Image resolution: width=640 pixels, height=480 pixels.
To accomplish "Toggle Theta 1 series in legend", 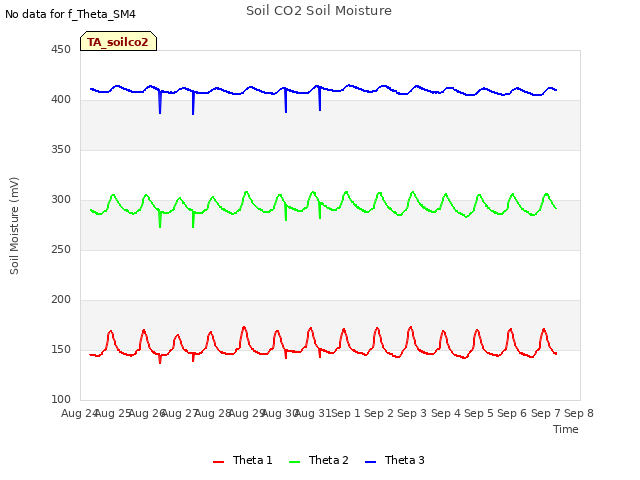I will point(242,460).
